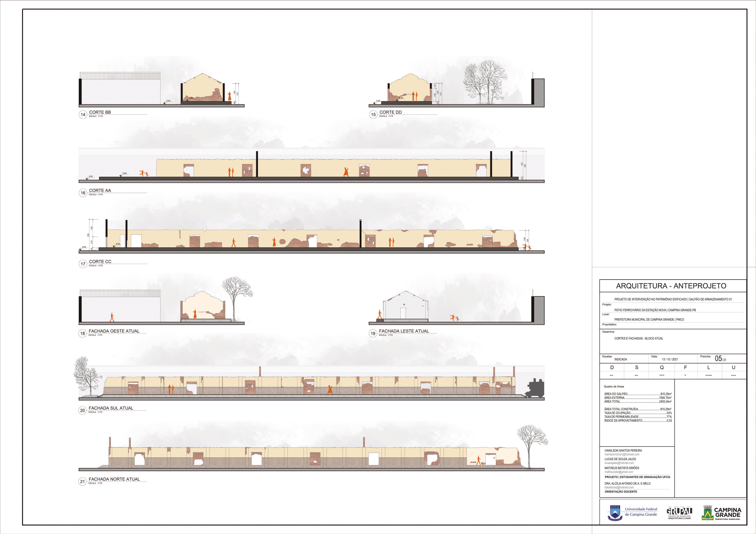Image resolution: width=756 pixels, height=534 pixels.
Task: Click the Quadro de Áreas heading
Action: [614, 387]
